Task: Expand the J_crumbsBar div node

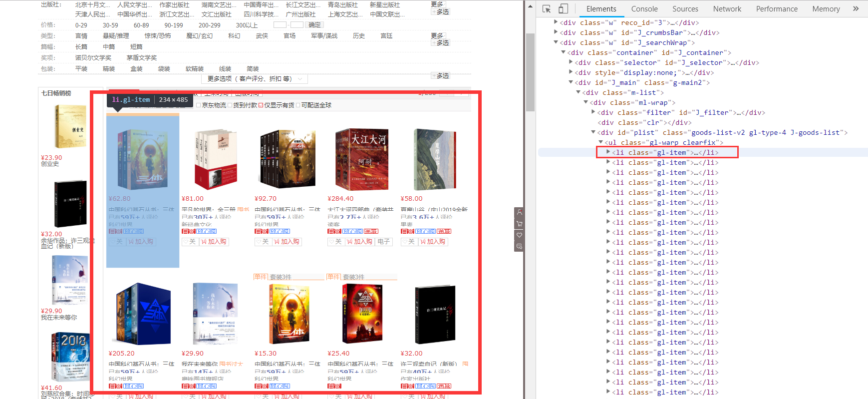Action: [556, 32]
